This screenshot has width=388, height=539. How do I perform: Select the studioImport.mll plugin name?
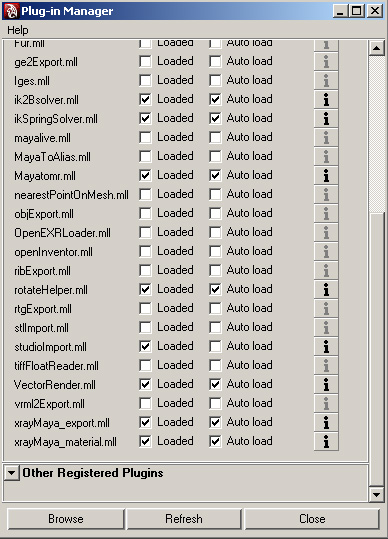click(x=50, y=347)
